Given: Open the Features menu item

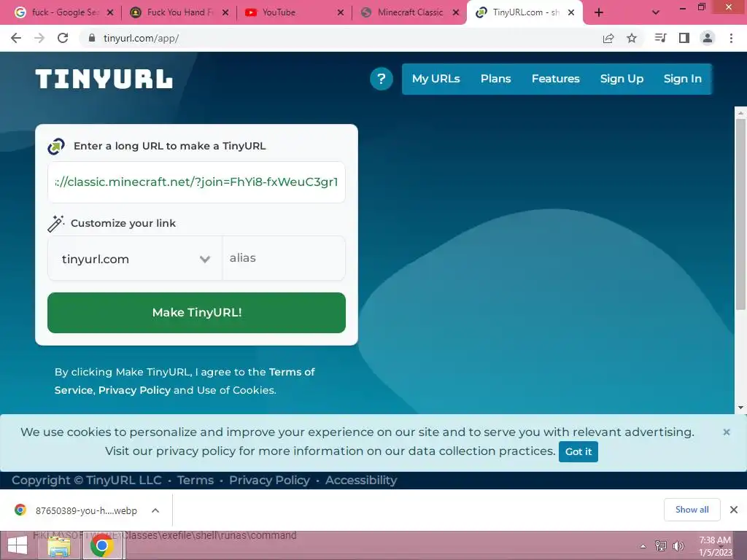Looking at the screenshot, I should [555, 79].
